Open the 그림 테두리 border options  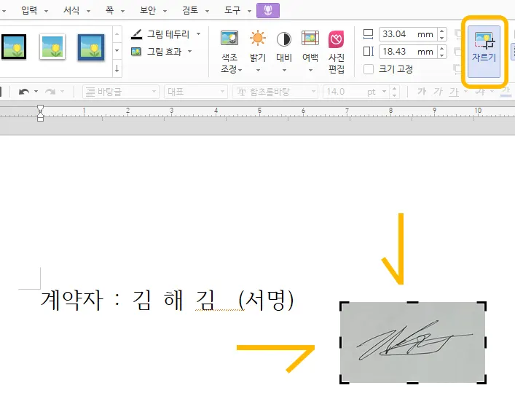(x=160, y=34)
